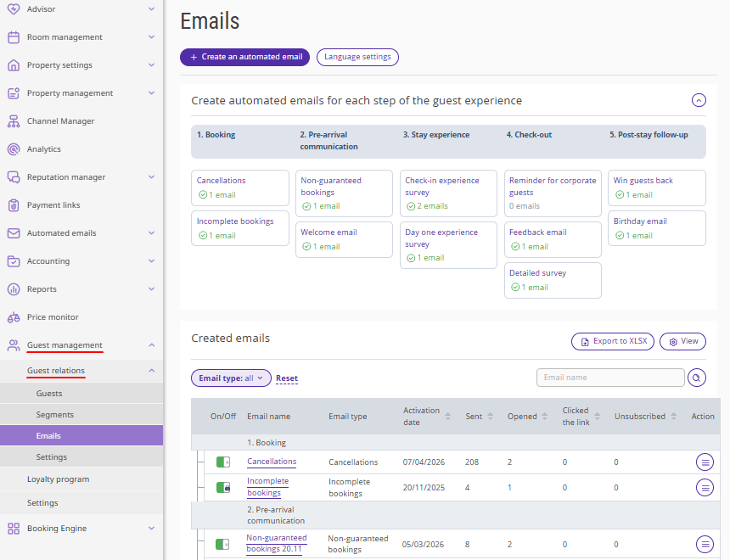
Task: Click the Email name search field
Action: pyautogui.click(x=610, y=378)
